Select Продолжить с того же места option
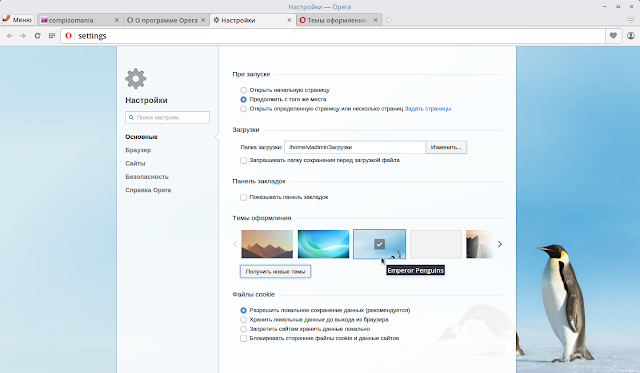Viewport: 640px width, 373px height. pos(243,99)
